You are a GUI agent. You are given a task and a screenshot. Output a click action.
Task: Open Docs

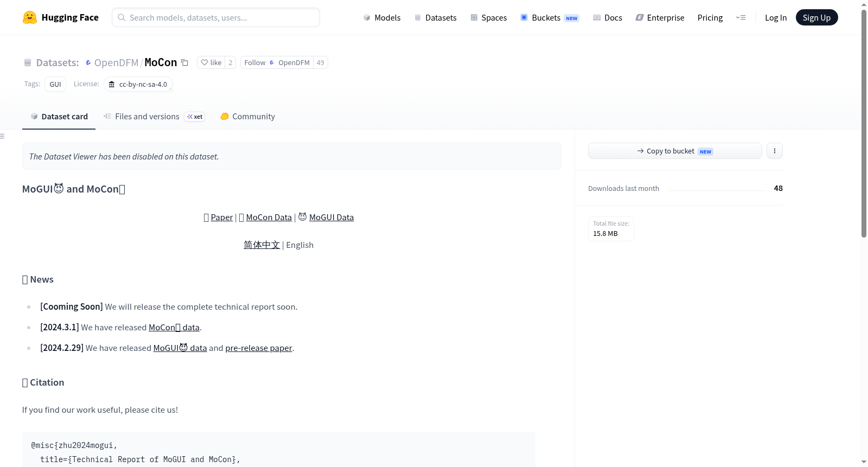[608, 17]
